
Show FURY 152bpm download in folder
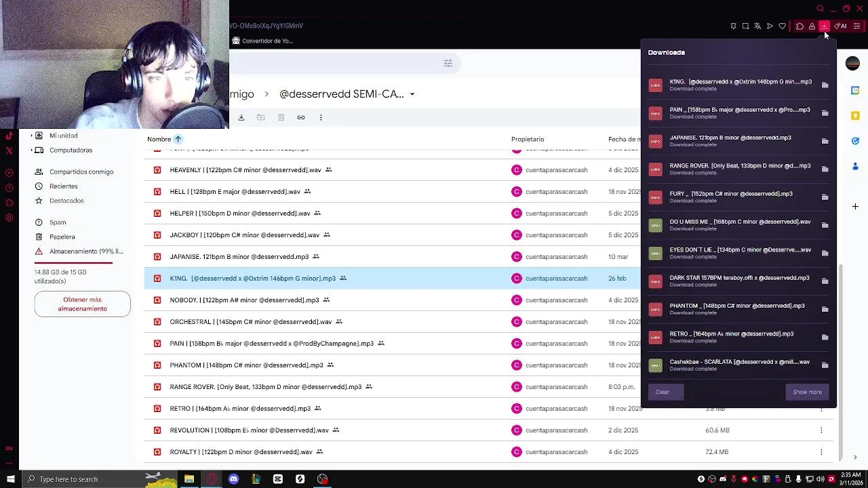(825, 197)
